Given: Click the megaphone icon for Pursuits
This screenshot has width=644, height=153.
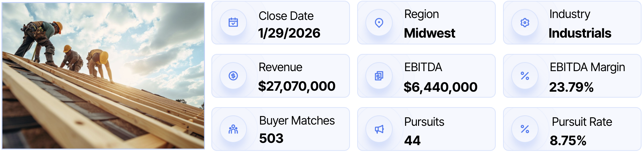Looking at the screenshot, I should (x=379, y=129).
